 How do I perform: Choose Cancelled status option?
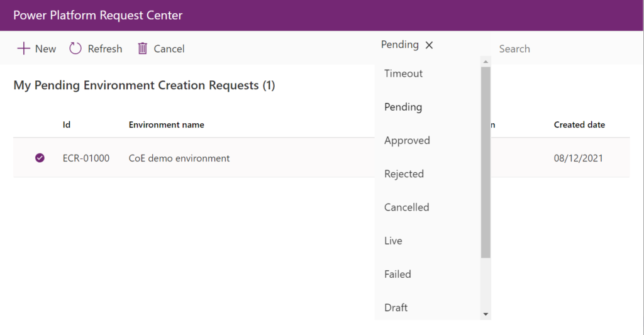(406, 207)
